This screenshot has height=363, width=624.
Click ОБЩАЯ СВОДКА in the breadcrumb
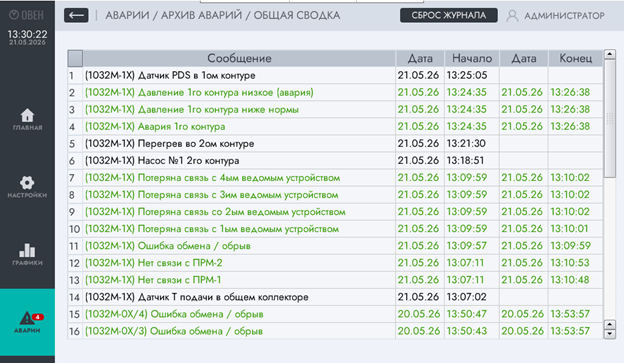[297, 16]
